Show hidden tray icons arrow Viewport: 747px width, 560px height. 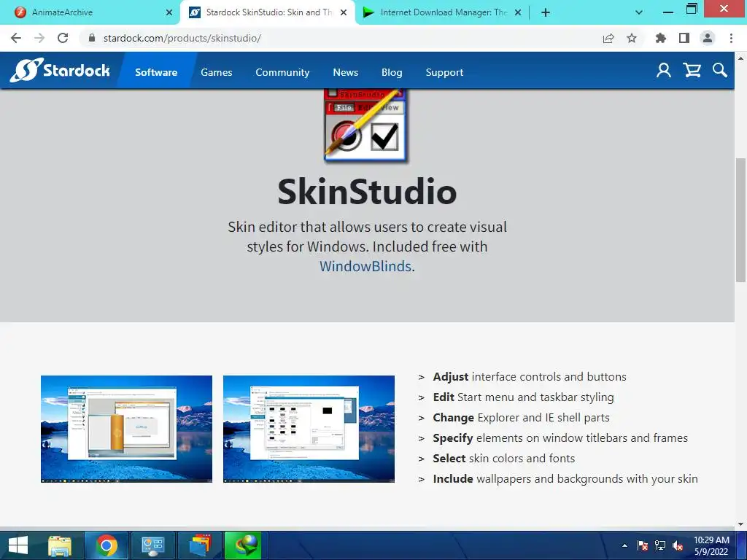[624, 545]
